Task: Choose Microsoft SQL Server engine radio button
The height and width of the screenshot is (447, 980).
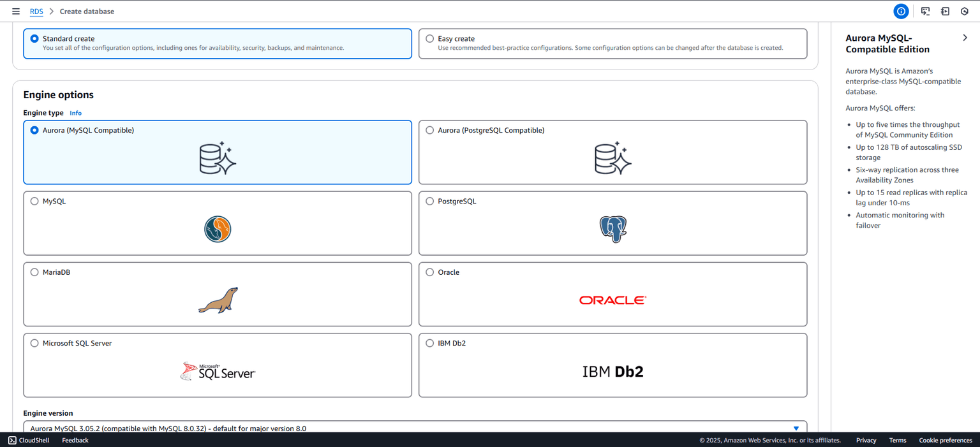Action: (x=34, y=343)
